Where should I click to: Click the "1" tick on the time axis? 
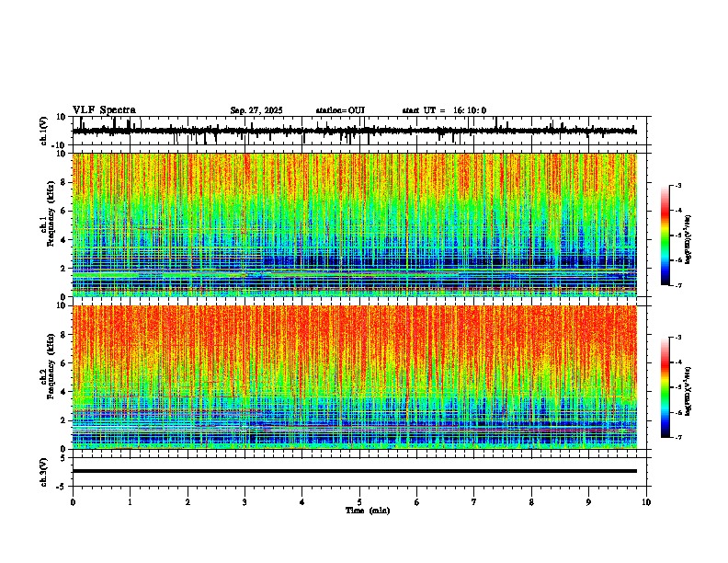coord(130,502)
